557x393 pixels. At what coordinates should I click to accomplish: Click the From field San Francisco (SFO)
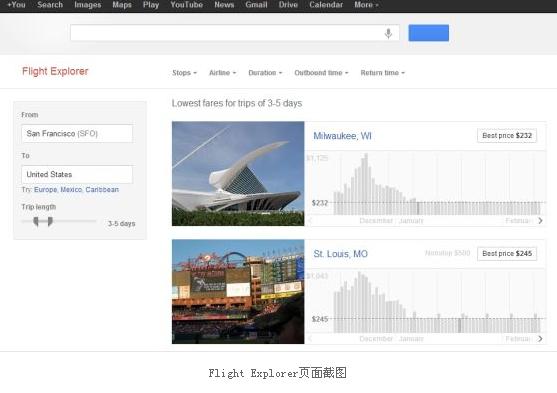77,134
